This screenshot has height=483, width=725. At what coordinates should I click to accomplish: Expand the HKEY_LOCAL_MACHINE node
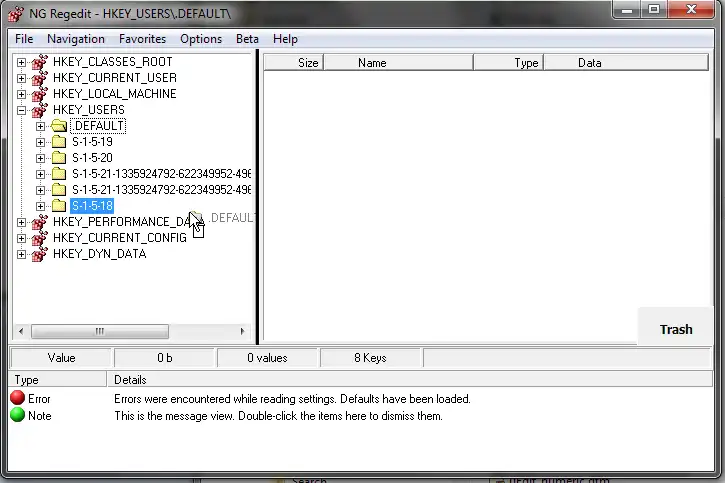[21, 94]
